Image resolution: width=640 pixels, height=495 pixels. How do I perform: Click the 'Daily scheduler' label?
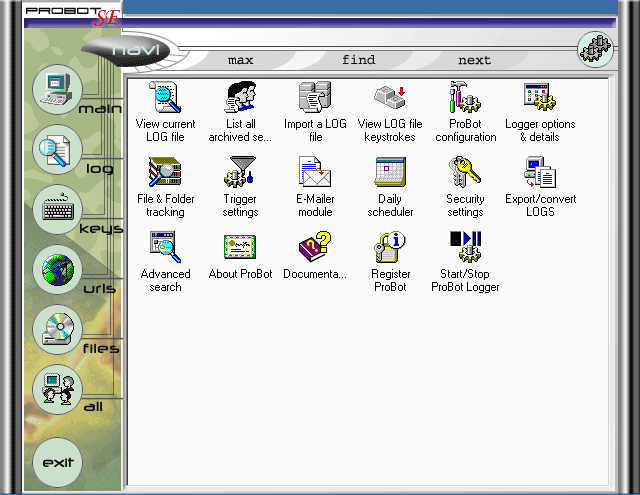[x=390, y=205]
